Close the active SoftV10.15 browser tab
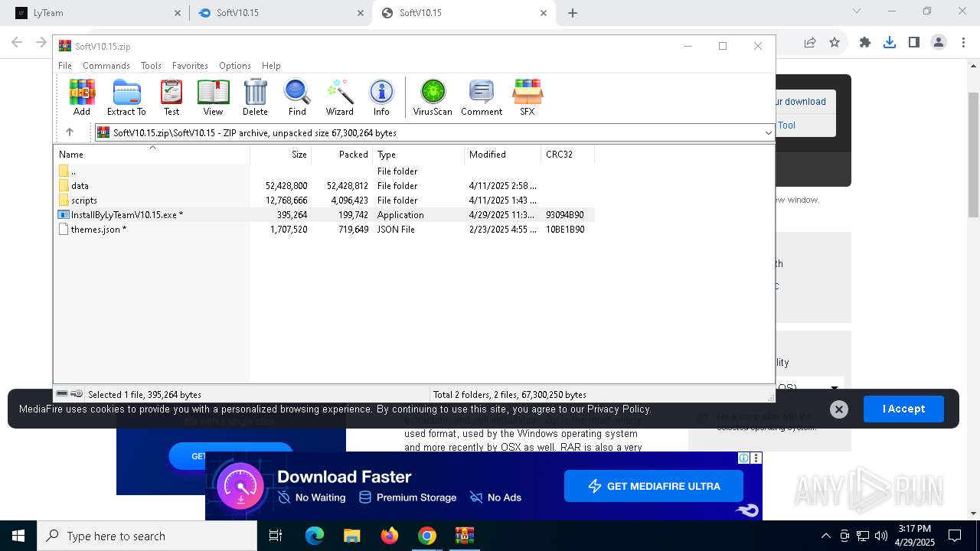 [x=544, y=13]
